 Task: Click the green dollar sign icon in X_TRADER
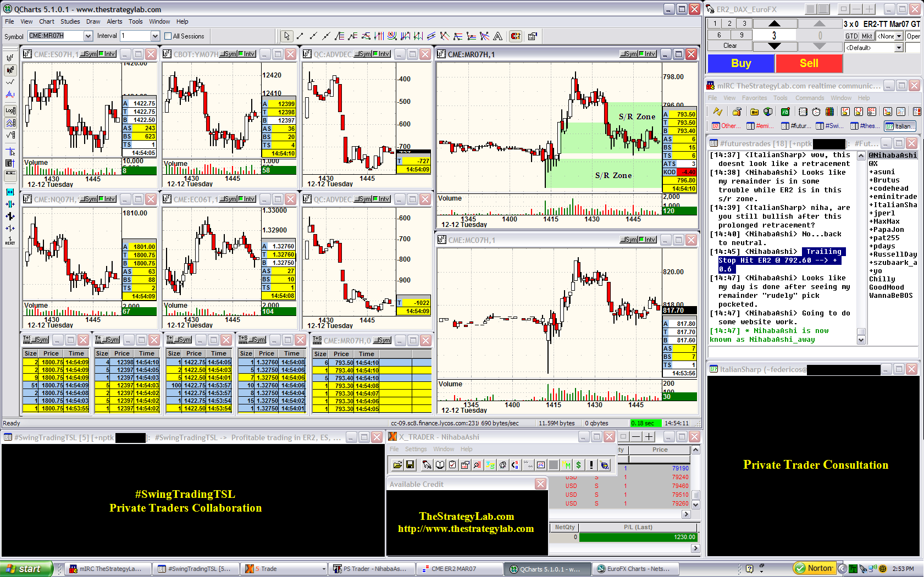pyautogui.click(x=578, y=465)
